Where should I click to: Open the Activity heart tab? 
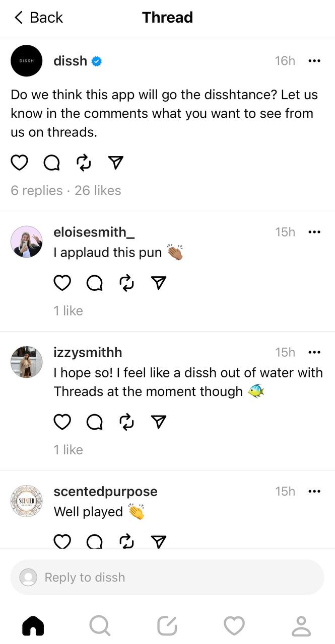coord(234,626)
